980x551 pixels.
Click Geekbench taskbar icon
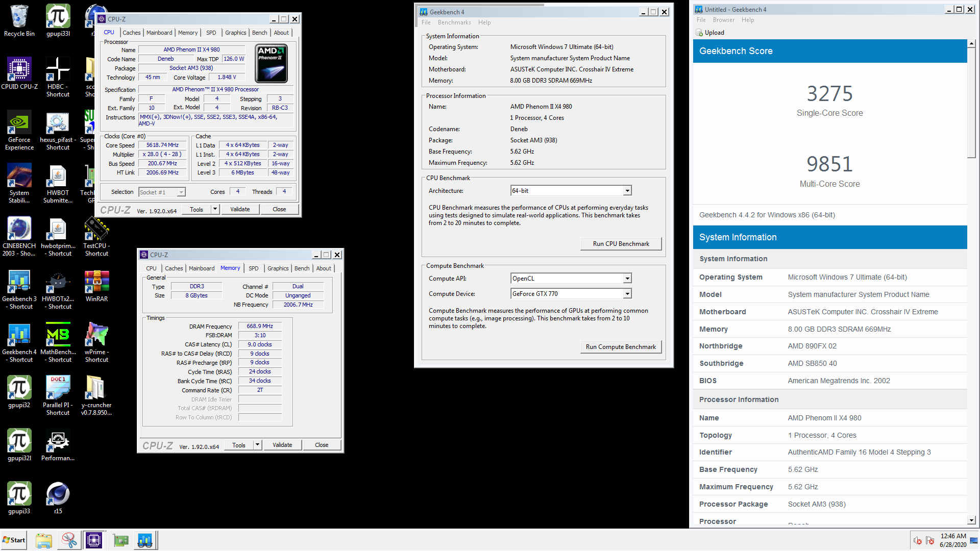pos(145,540)
